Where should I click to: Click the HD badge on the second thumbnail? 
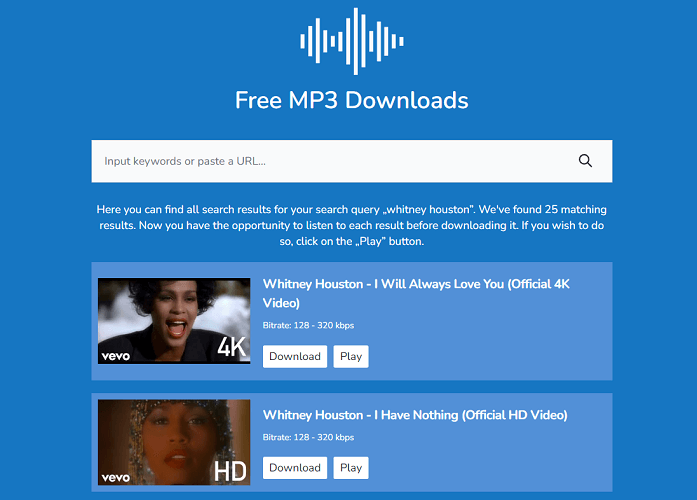[230, 471]
